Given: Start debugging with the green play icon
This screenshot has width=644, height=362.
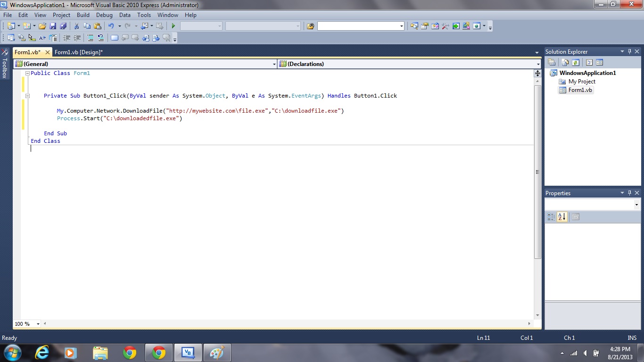Looking at the screenshot, I should coord(173,26).
